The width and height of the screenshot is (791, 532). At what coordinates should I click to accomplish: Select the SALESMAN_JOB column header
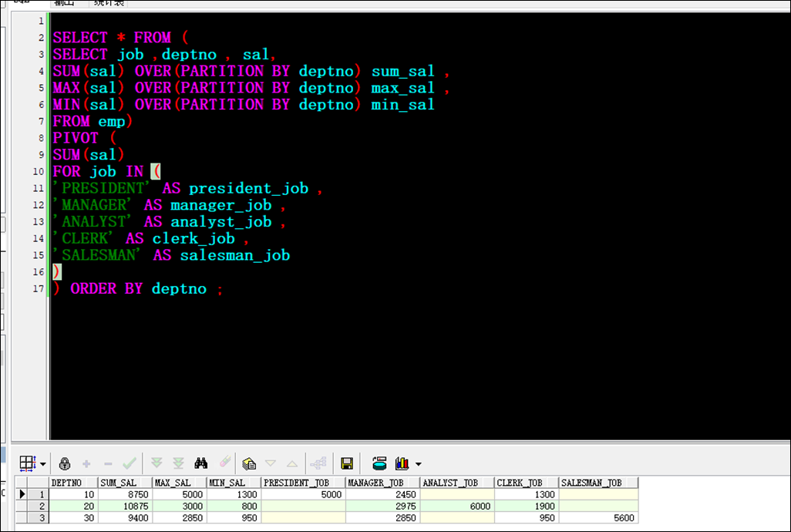[x=598, y=483]
